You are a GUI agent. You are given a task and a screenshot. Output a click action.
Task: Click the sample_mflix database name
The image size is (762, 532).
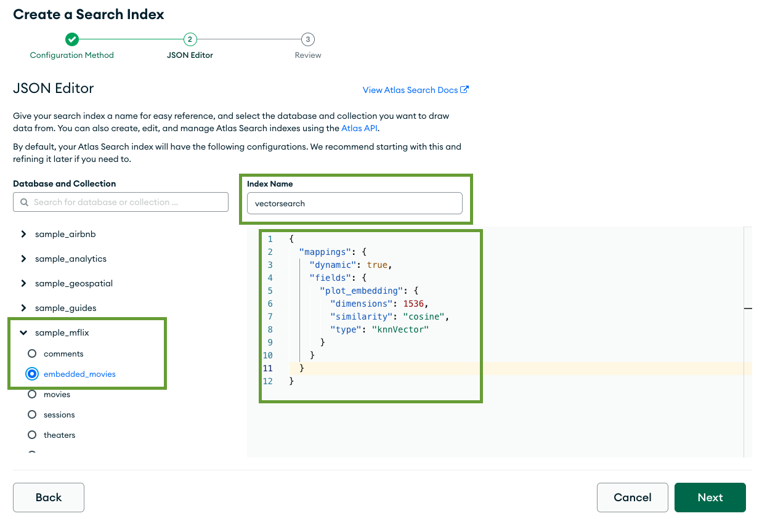coord(62,332)
